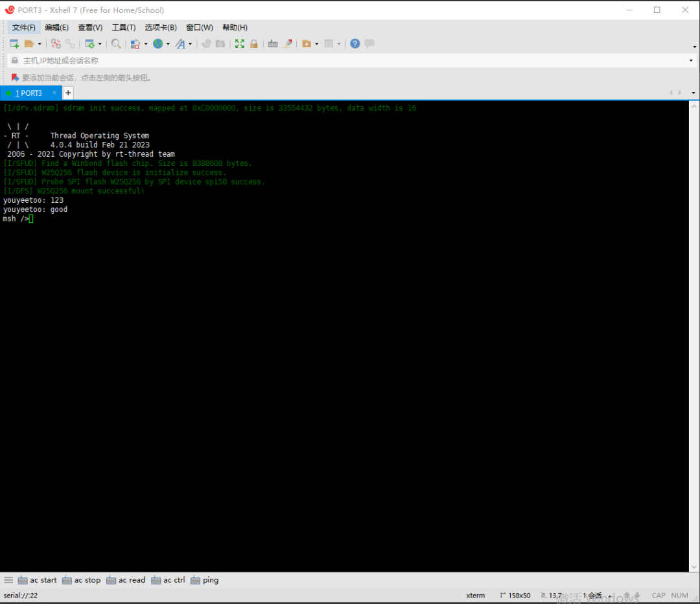The image size is (700, 604).
Task: Click the layout panes icon
Action: pos(329,44)
